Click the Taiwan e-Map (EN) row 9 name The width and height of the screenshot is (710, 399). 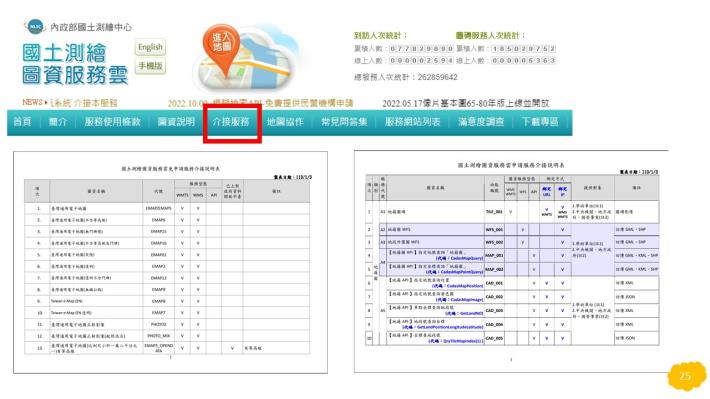67,301
